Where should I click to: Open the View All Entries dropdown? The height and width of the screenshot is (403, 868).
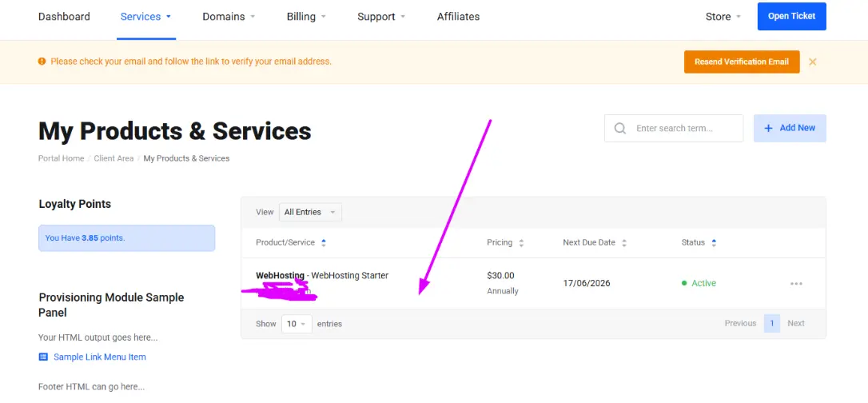310,212
